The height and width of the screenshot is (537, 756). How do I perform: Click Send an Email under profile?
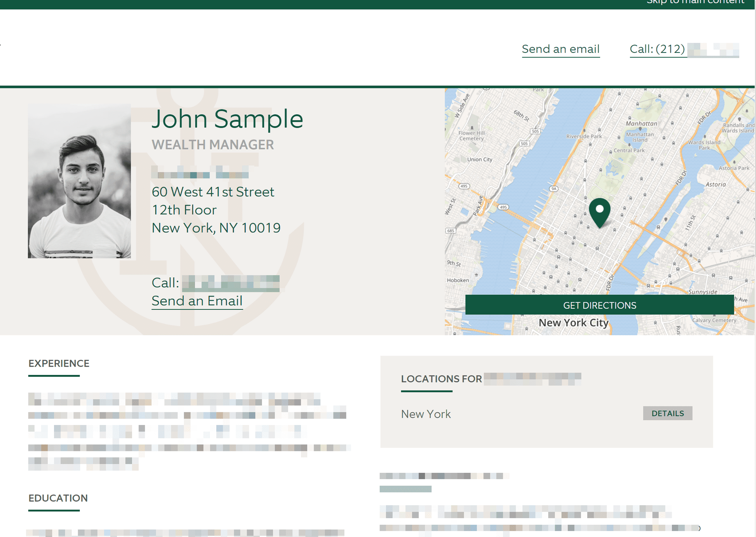[x=197, y=301]
